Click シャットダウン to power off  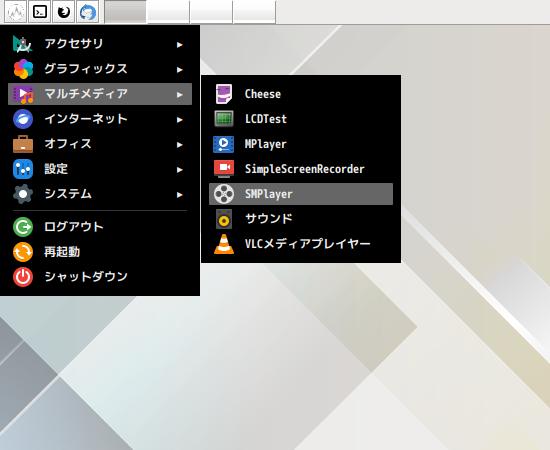click(100, 277)
